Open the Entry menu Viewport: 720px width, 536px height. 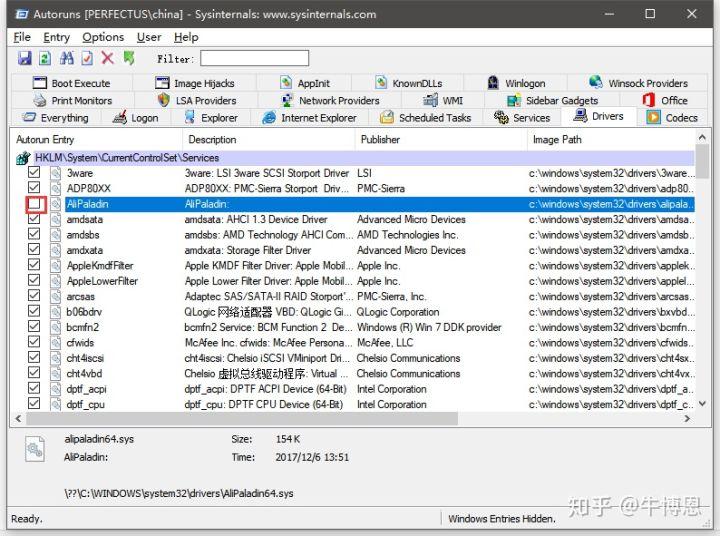(56, 37)
